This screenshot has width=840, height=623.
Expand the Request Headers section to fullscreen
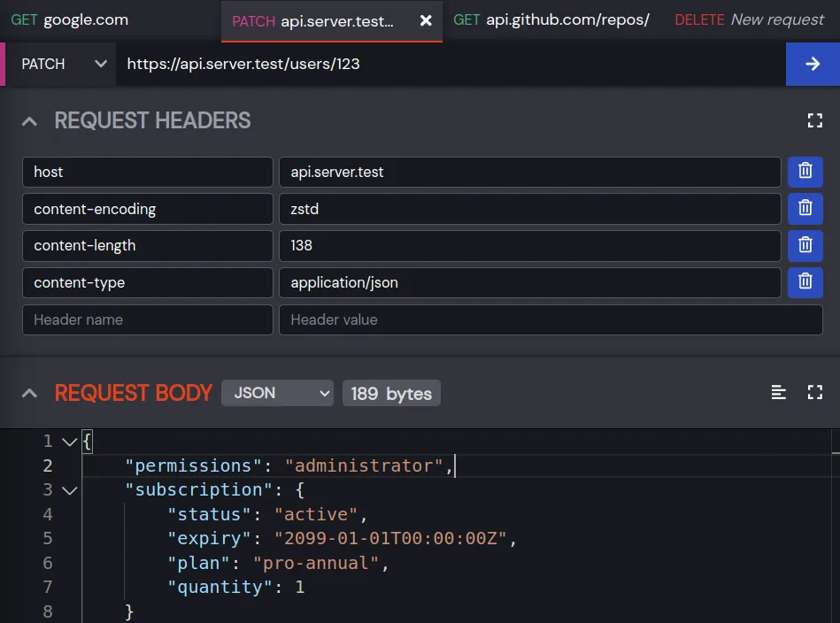click(x=814, y=121)
